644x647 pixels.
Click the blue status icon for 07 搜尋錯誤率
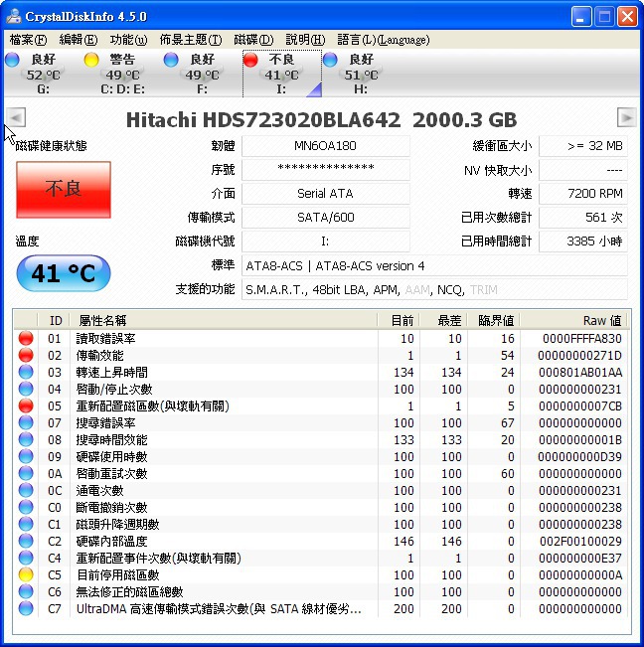[26, 423]
